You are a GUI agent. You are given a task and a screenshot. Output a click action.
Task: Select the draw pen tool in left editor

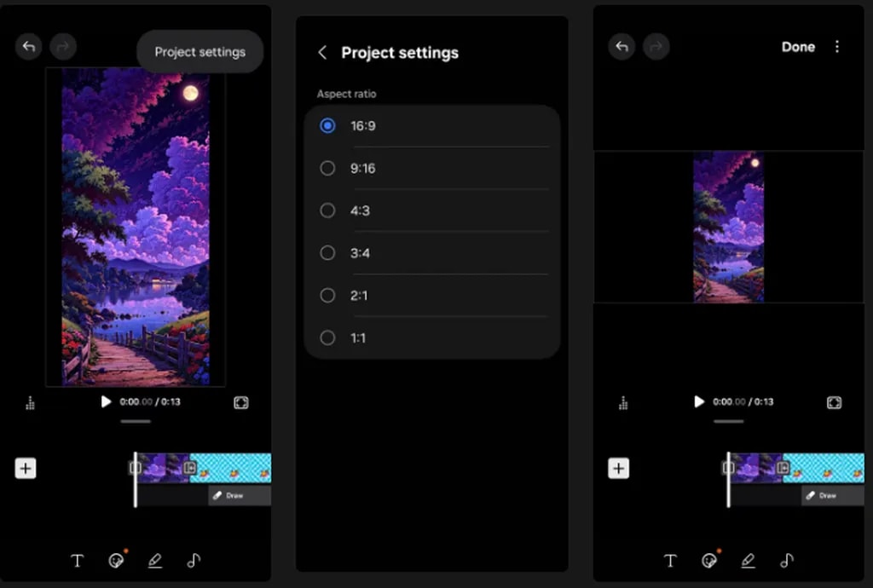tap(154, 560)
